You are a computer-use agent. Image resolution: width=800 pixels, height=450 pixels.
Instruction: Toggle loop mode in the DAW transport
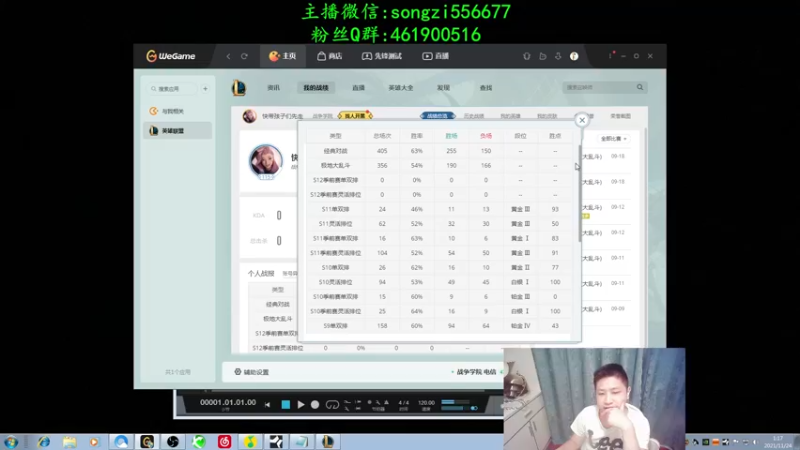[x=332, y=405]
